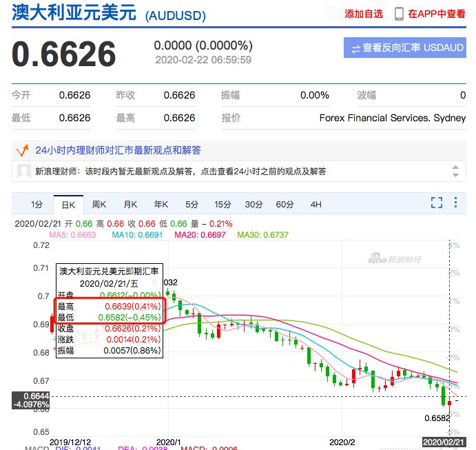
Task: Click the fullscreen chart icon
Action: pyautogui.click(x=436, y=203)
